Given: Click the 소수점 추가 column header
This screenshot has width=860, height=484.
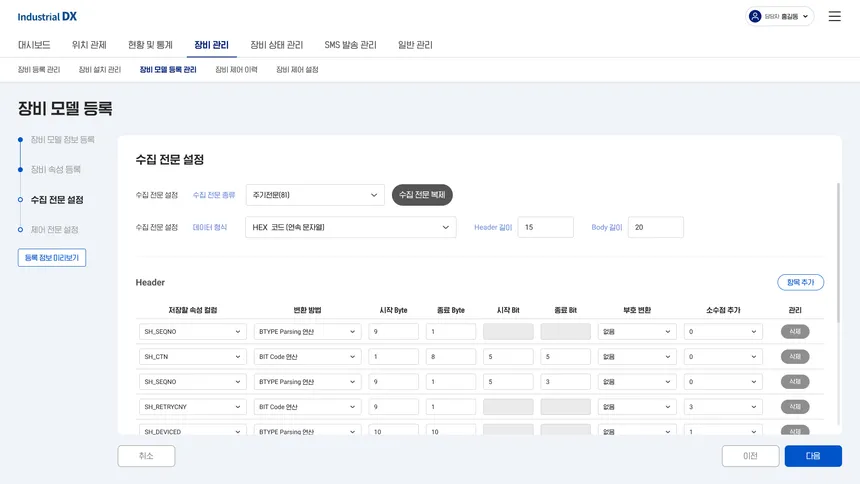Looking at the screenshot, I should [723, 310].
